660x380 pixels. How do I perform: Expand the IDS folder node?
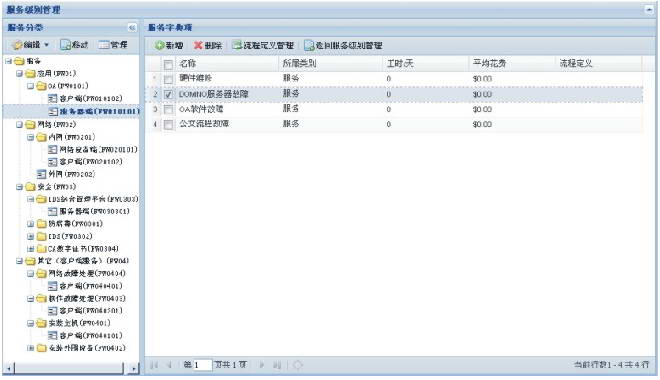click(x=30, y=237)
